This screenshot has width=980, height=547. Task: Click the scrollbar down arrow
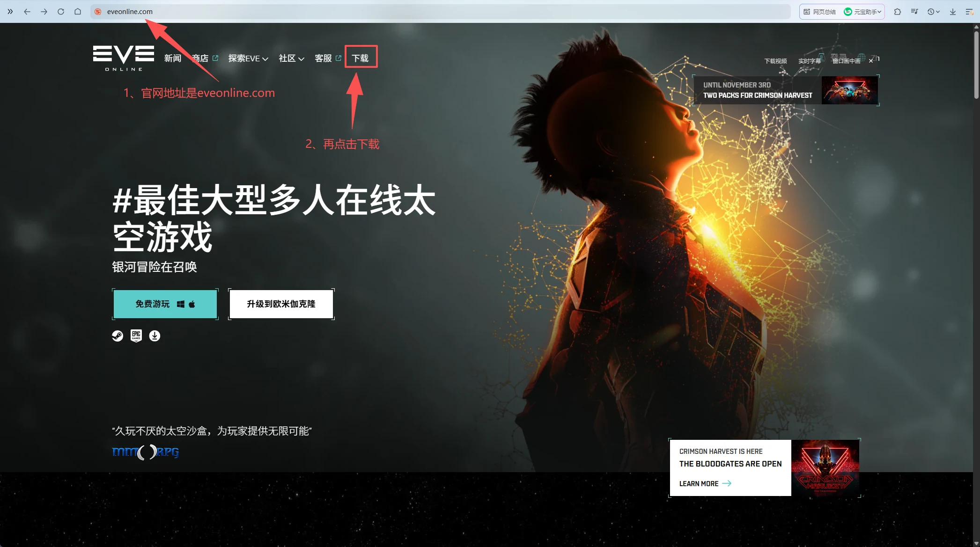coord(976,543)
